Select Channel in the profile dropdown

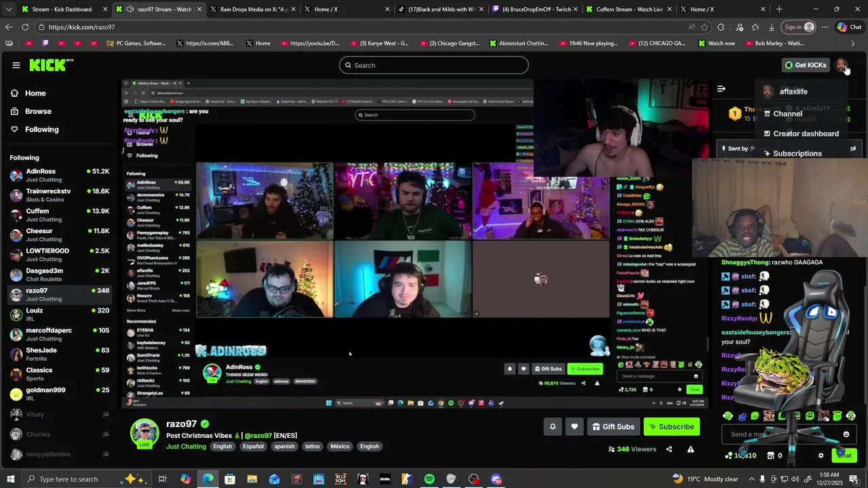tap(787, 114)
